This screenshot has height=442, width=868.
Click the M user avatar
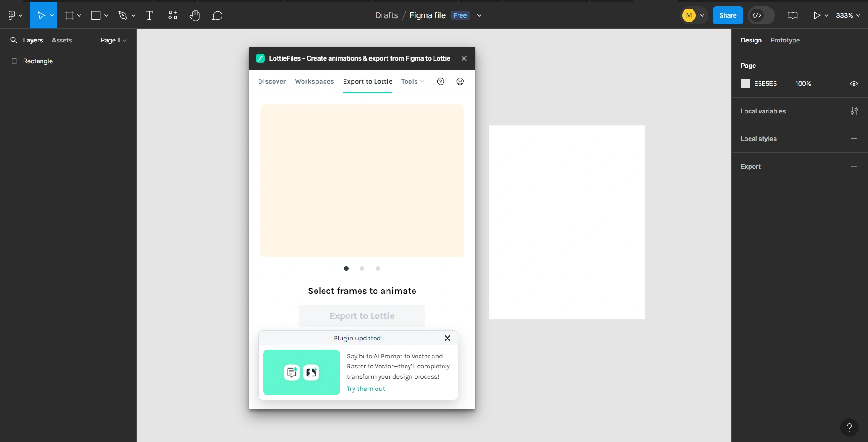point(689,15)
